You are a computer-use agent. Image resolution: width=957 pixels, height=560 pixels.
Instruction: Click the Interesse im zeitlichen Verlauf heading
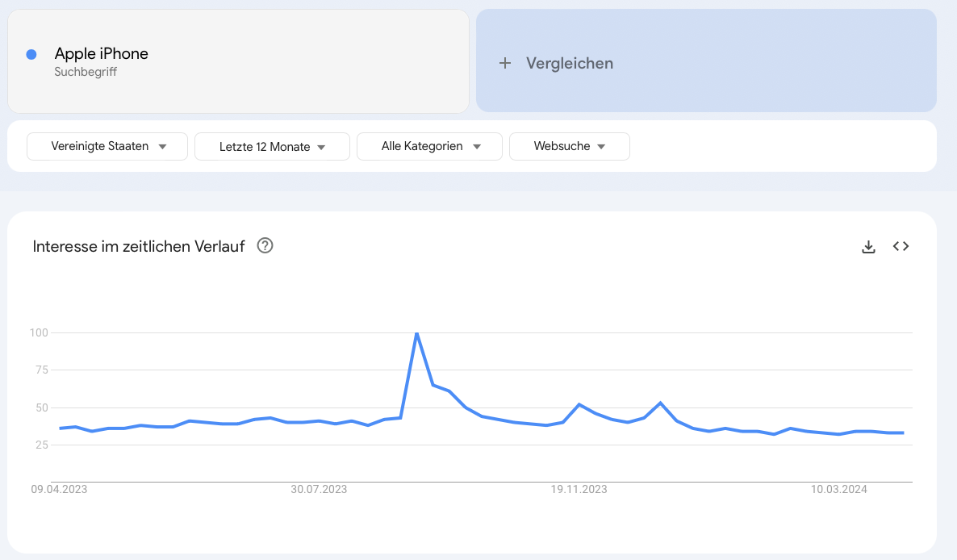click(x=139, y=246)
